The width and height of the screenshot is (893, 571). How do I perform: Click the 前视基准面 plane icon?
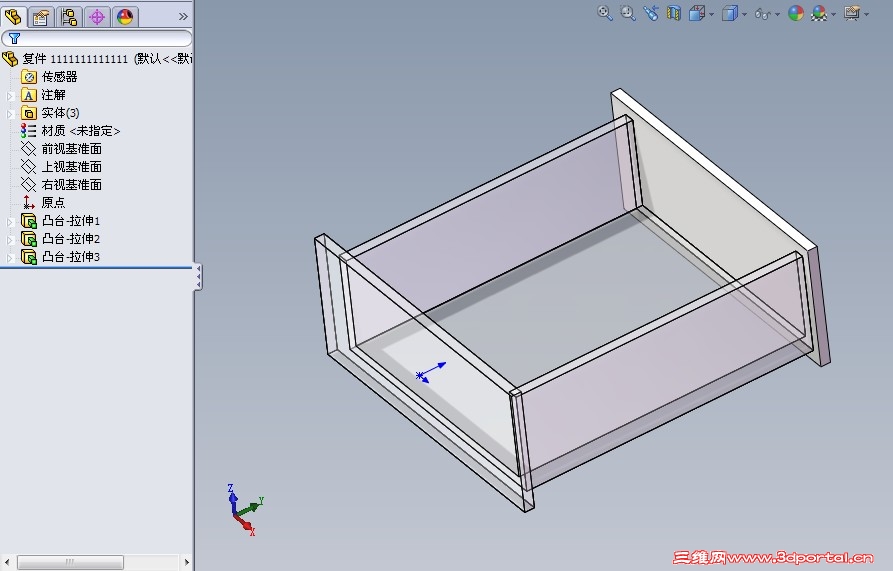pyautogui.click(x=28, y=149)
